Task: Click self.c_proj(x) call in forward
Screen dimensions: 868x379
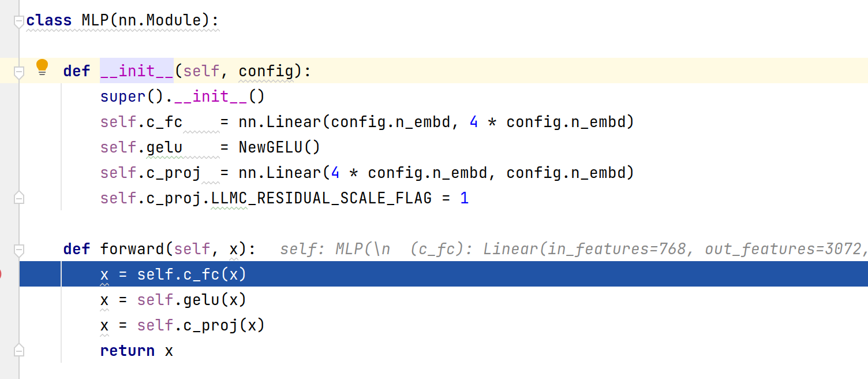Action: [x=200, y=325]
